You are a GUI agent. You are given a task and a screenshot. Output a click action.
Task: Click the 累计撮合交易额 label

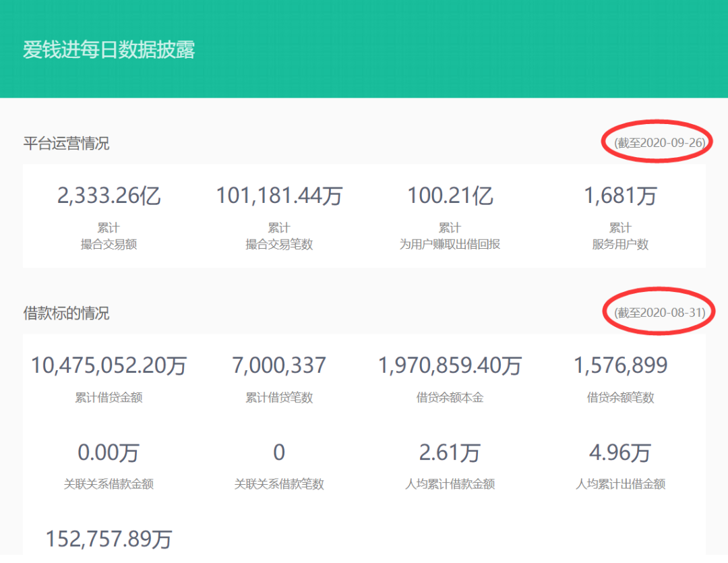(109, 236)
